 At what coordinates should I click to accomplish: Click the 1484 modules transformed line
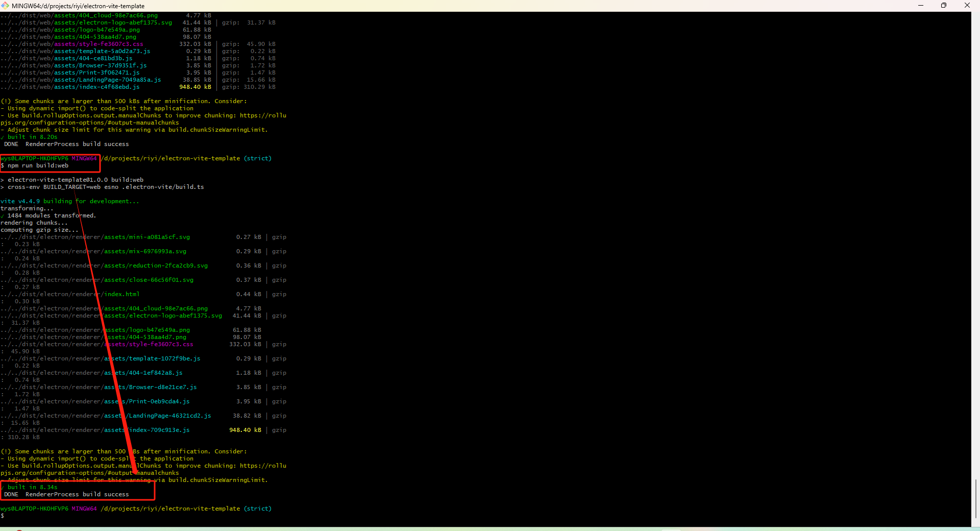(50, 215)
